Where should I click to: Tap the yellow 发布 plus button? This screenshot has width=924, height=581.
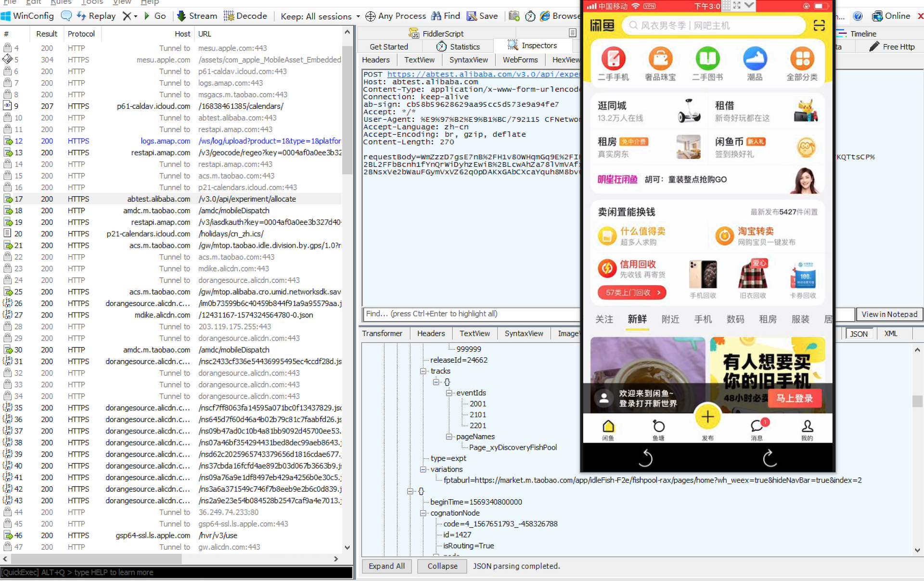click(x=707, y=417)
